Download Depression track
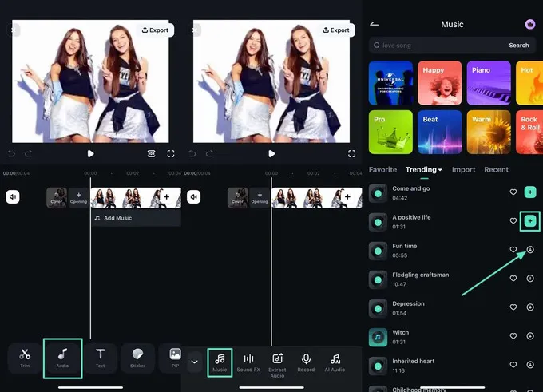The height and width of the screenshot is (392, 543). click(x=530, y=307)
